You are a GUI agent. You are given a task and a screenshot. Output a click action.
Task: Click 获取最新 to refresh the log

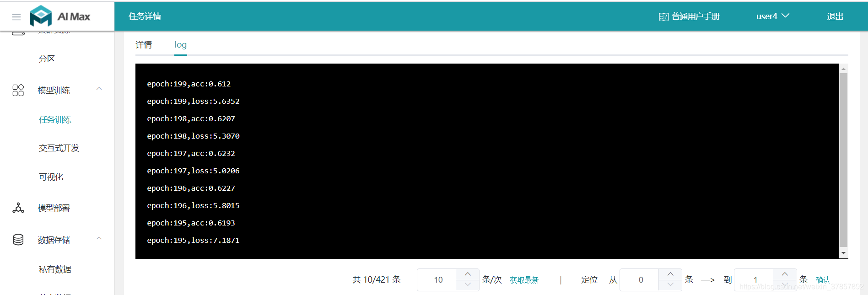click(524, 280)
